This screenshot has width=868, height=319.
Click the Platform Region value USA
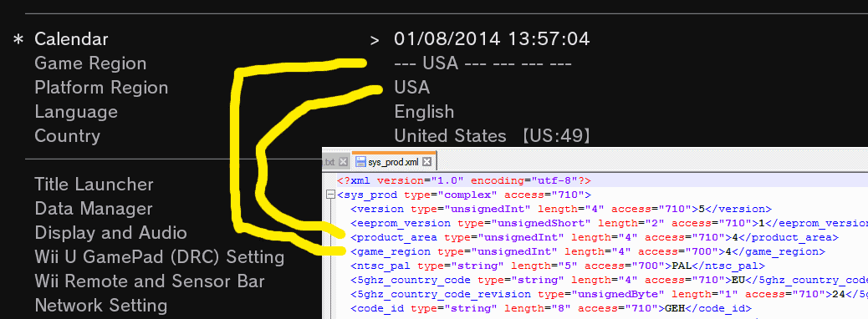[412, 88]
